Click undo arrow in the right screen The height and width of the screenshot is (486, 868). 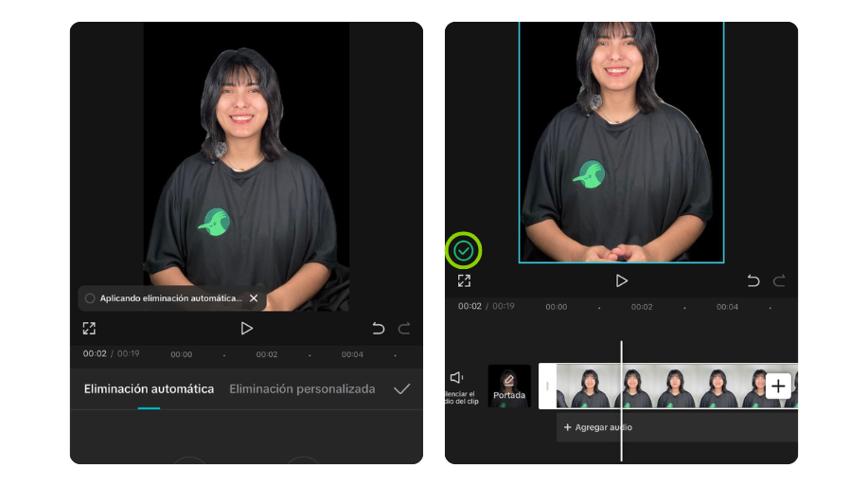pos(753,280)
